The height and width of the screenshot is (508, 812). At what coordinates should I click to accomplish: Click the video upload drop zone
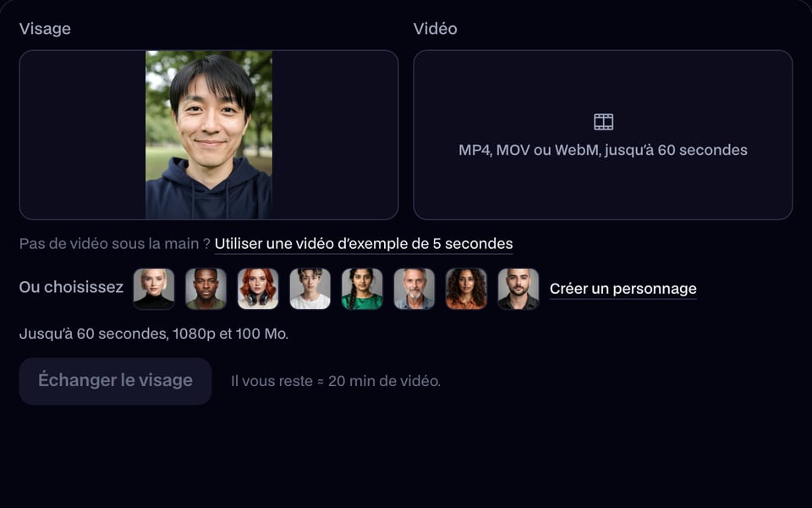603,135
